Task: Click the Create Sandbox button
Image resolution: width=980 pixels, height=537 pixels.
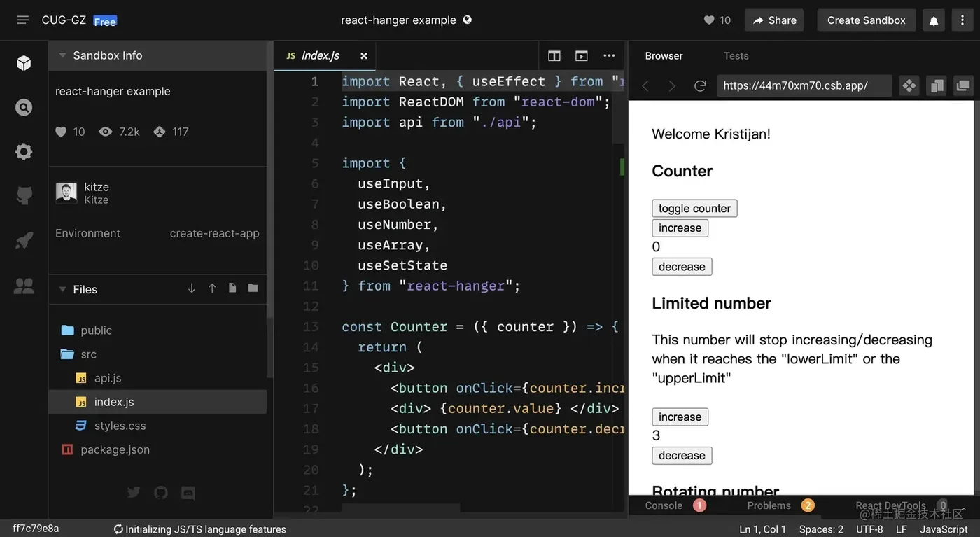Action: pyautogui.click(x=866, y=20)
